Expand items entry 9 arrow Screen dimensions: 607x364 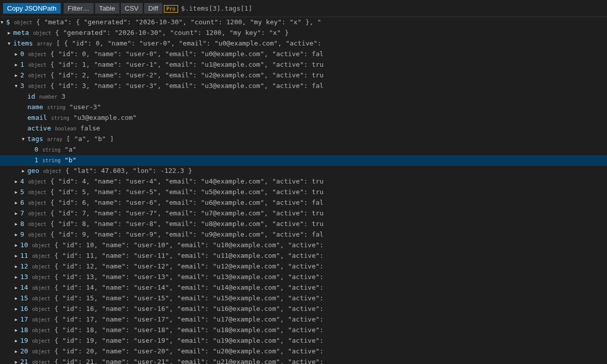pos(16,235)
